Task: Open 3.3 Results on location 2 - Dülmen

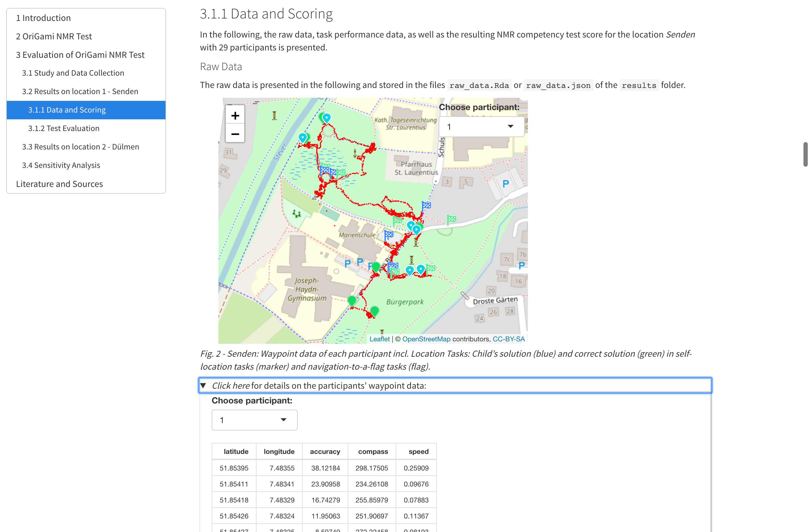Action: pyautogui.click(x=80, y=146)
